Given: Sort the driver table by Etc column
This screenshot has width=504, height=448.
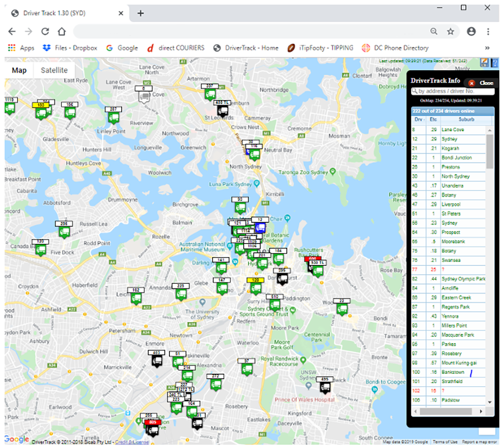Looking at the screenshot, I should coord(433,119).
